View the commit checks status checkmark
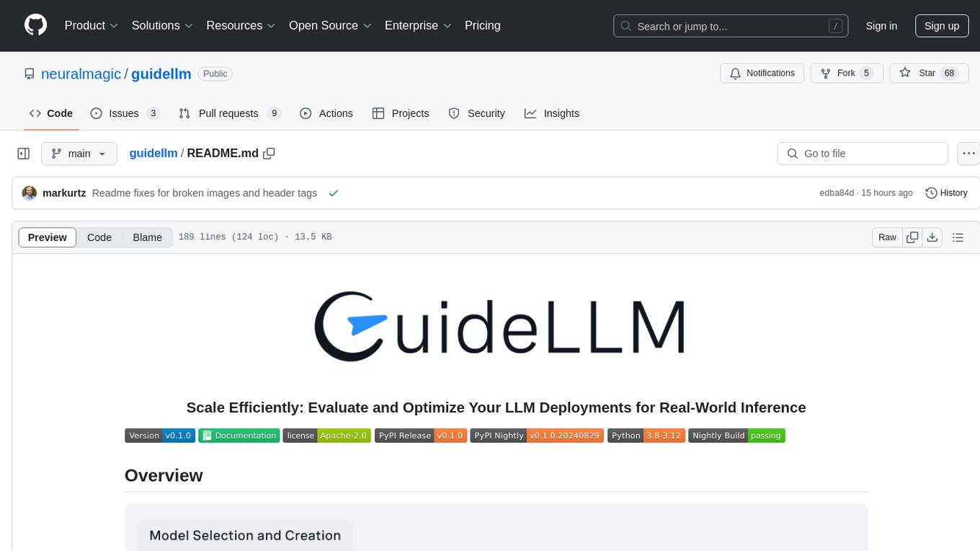This screenshot has width=980, height=551. tap(333, 193)
